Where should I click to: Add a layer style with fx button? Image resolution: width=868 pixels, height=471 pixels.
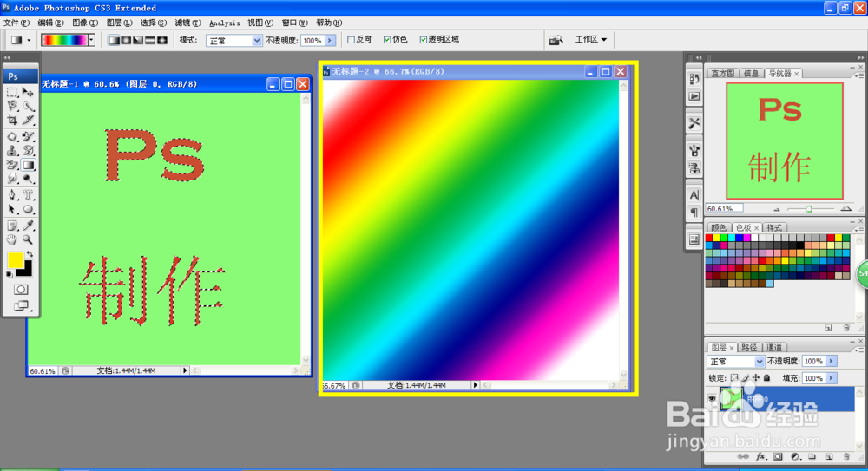pos(761,456)
